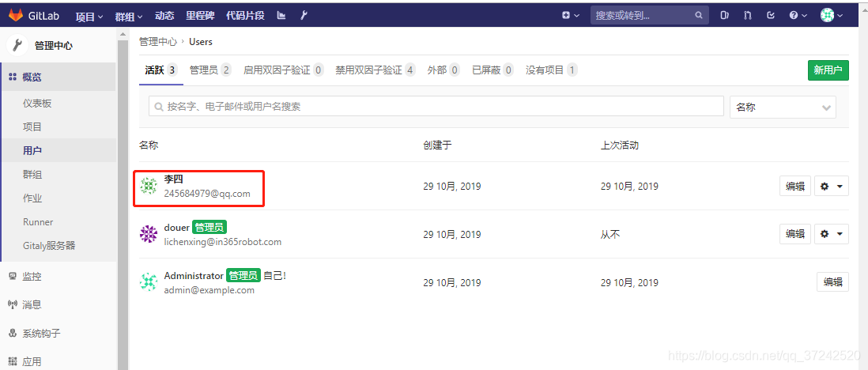Open the help question mark menu
The image size is (868, 370).
798,16
